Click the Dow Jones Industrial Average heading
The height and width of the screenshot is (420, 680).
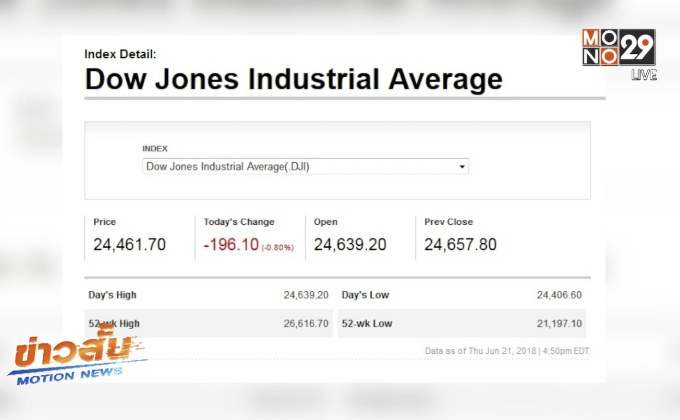click(x=293, y=79)
